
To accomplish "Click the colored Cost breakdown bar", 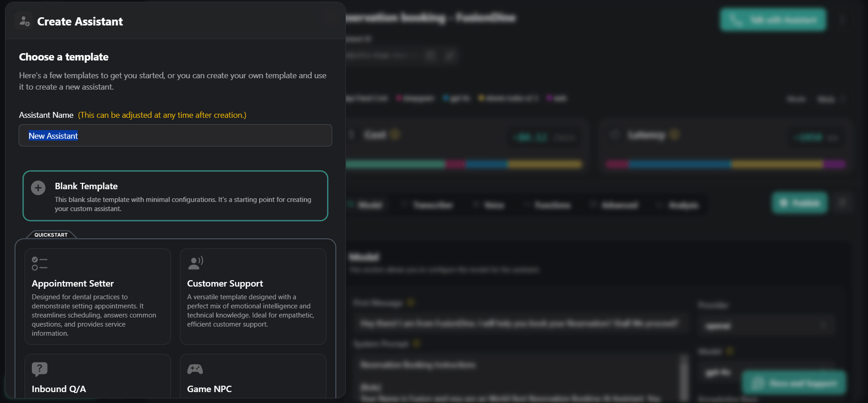I will coord(464,164).
